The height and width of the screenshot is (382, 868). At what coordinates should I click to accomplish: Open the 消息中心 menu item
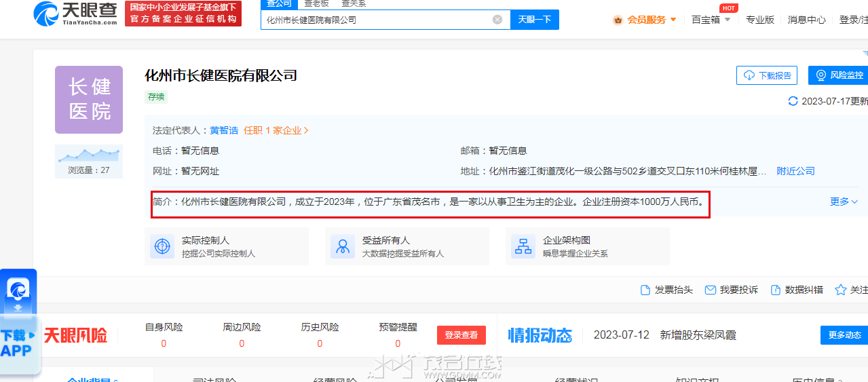tap(807, 20)
